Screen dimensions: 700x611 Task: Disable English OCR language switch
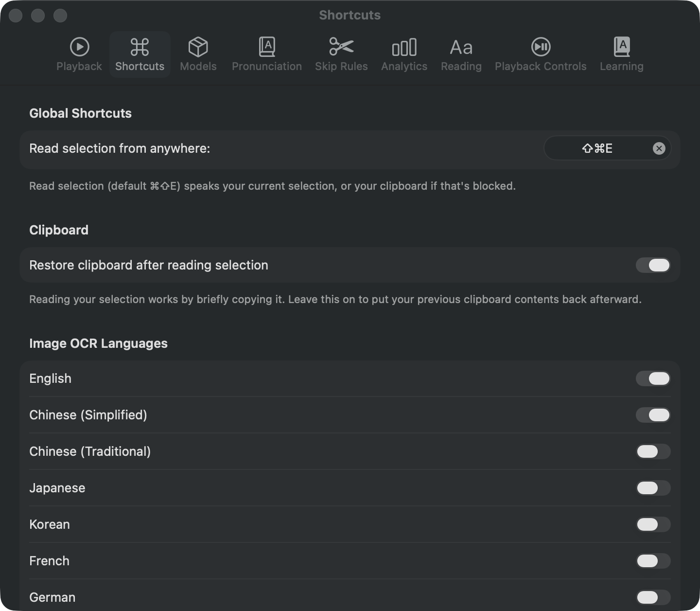tap(653, 378)
